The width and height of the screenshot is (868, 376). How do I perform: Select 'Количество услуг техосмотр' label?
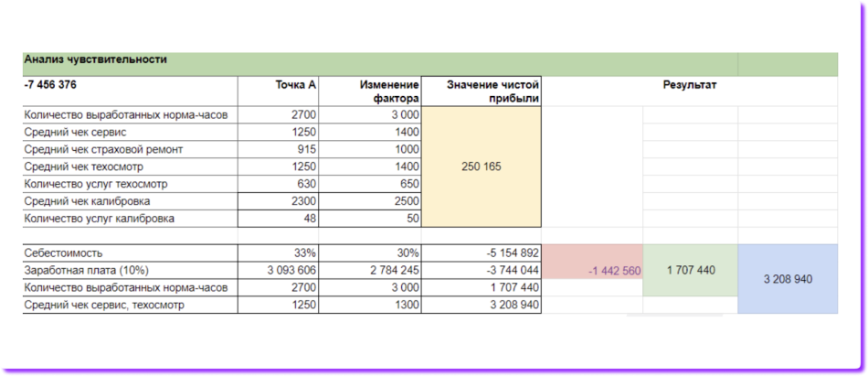130,184
